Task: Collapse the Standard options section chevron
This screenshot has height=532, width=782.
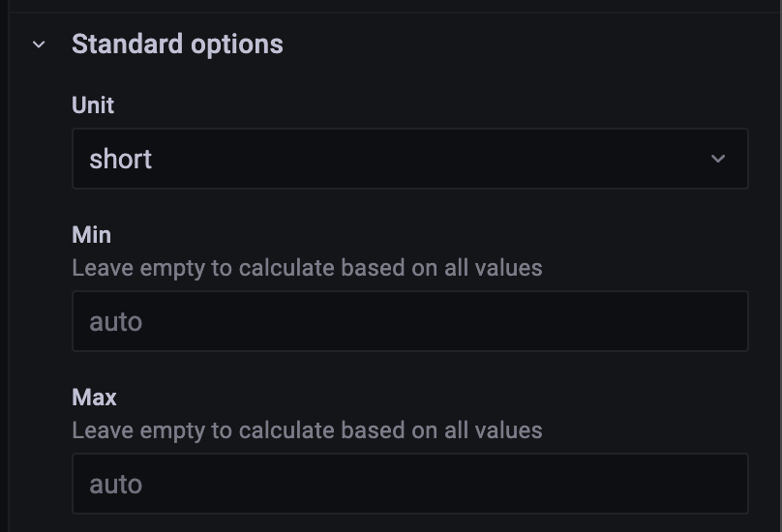Action: (39, 44)
